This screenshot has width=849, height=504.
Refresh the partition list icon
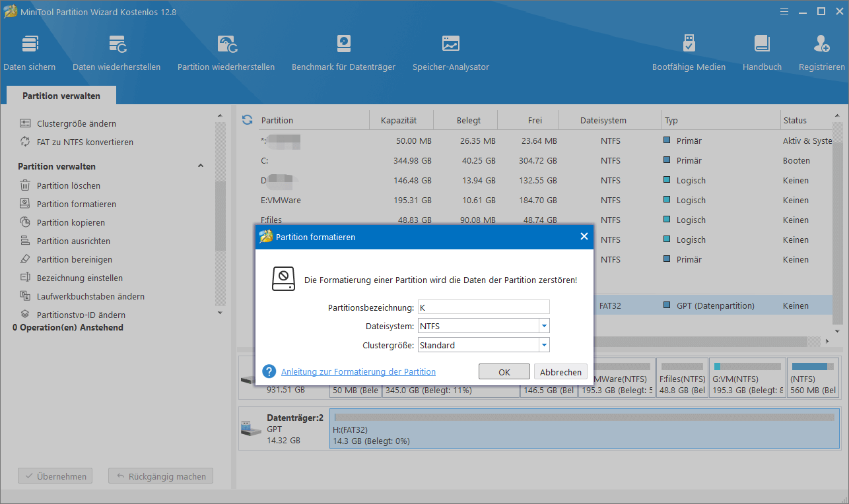[248, 120]
